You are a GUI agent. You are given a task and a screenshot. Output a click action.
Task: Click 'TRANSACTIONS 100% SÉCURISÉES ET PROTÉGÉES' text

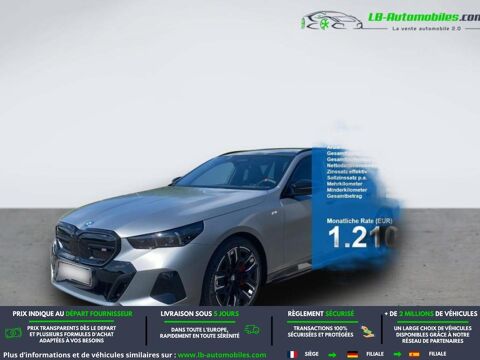coord(320,331)
